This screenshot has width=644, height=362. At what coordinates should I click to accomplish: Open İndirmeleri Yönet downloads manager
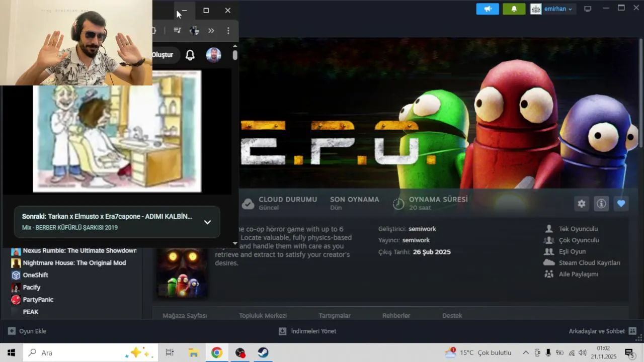click(x=307, y=331)
